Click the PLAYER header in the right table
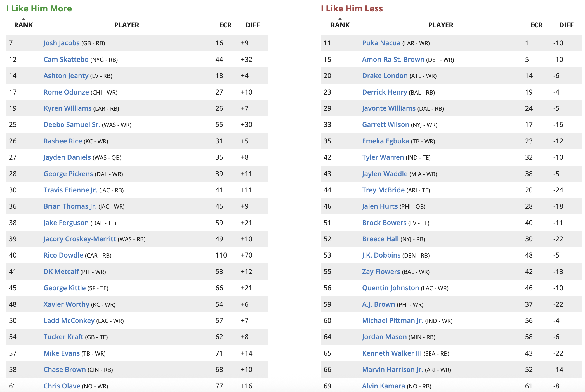 441,25
